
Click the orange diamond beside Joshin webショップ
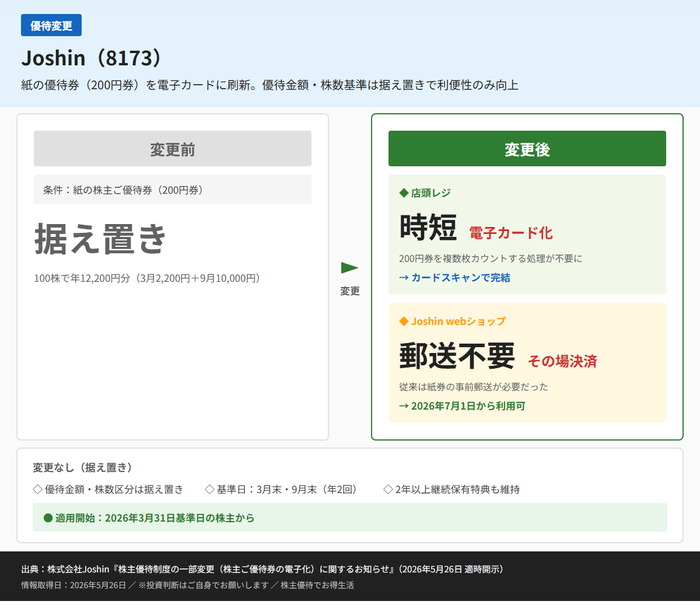pyautogui.click(x=404, y=321)
